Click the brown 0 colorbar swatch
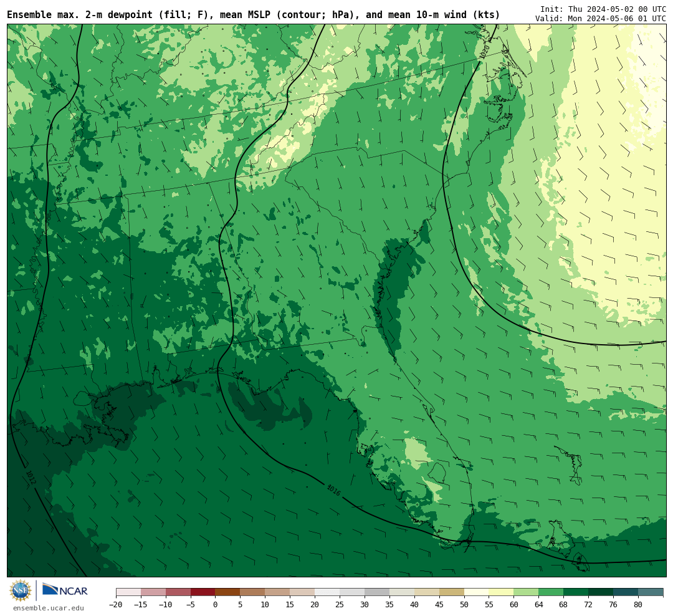The image size is (673, 616). click(228, 592)
